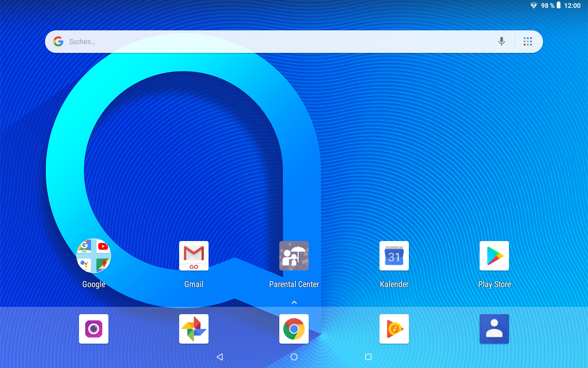Open Google Fotos from the dock
This screenshot has width=588, height=368.
point(194,329)
